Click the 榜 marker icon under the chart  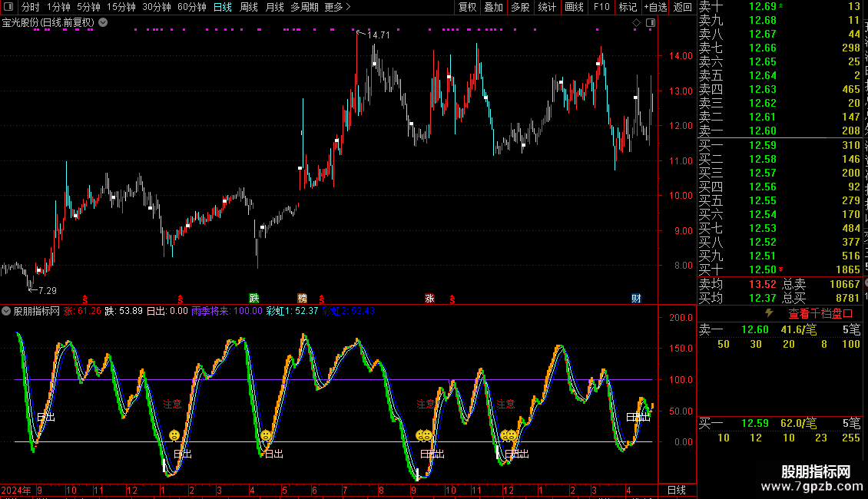coord(302,298)
